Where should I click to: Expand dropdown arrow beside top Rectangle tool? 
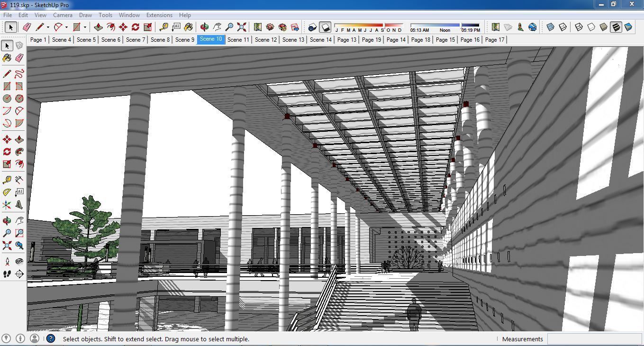tap(85, 27)
